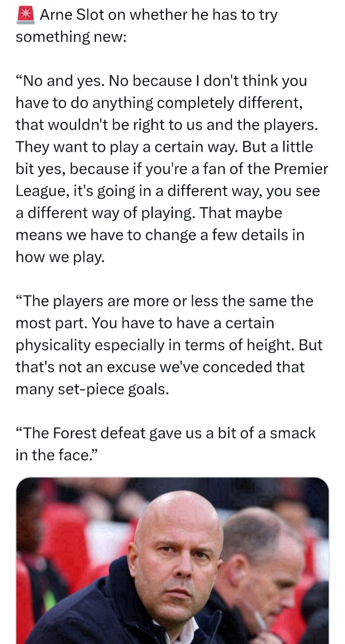
Task: Tap the words "how we play."
Action: (61, 257)
